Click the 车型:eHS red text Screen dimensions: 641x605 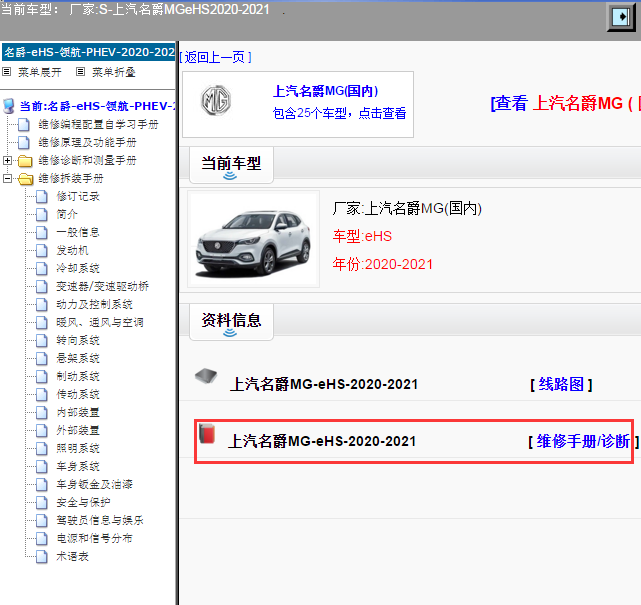coord(362,236)
